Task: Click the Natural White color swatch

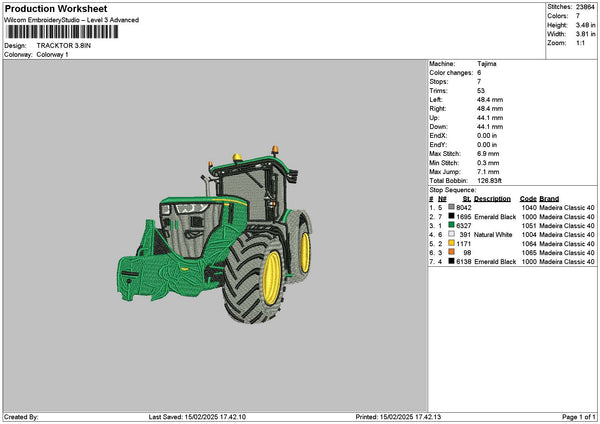Action: tap(452, 234)
